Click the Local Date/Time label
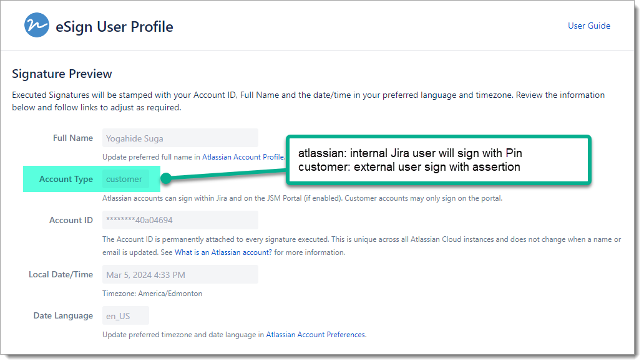This screenshot has height=364, width=644. [x=61, y=274]
